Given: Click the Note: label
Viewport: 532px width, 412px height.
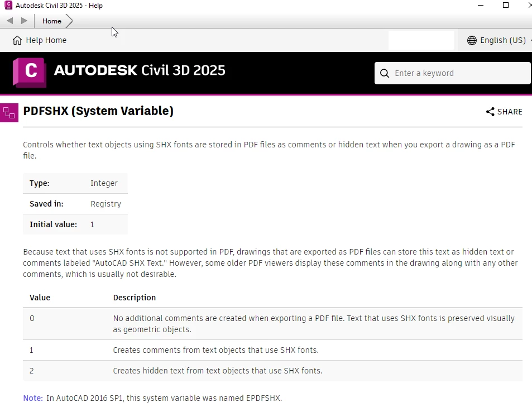Looking at the screenshot, I should point(33,398).
